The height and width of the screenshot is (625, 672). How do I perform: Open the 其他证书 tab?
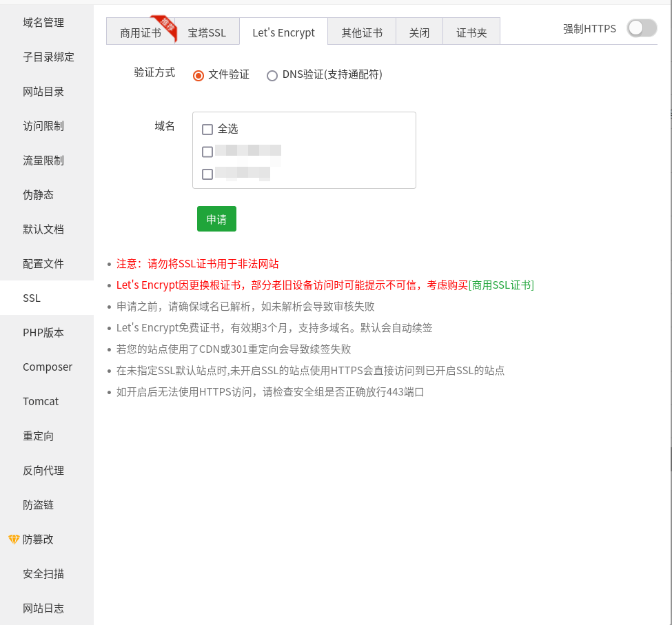pyautogui.click(x=362, y=32)
